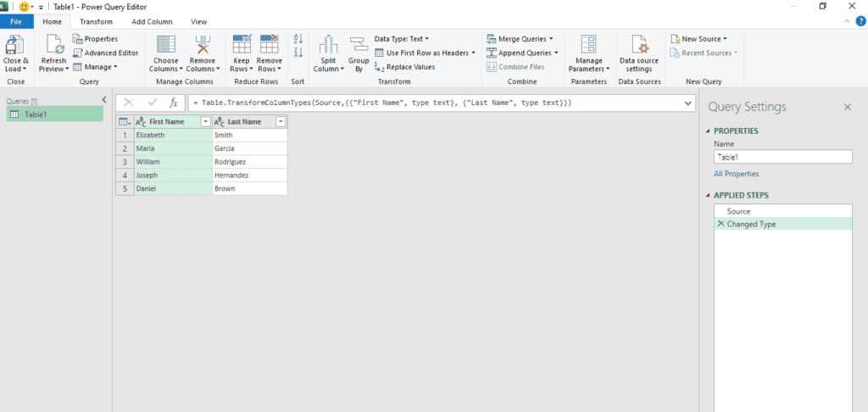
Task: Open the First Name column filter dropdown
Action: [x=204, y=122]
